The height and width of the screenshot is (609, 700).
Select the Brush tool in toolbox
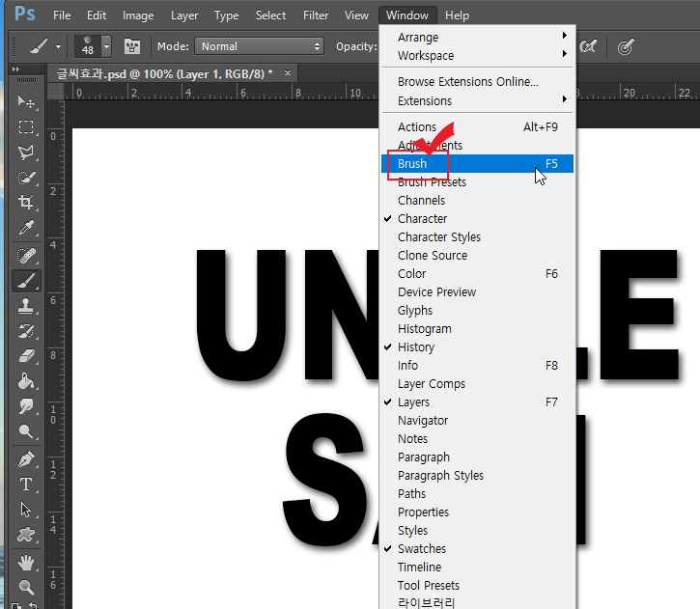26,281
